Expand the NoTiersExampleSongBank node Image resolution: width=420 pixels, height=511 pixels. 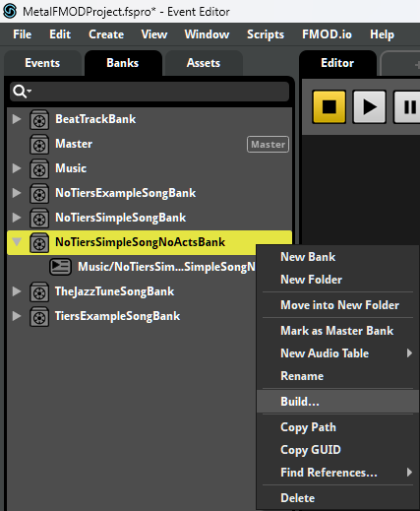pos(17,193)
